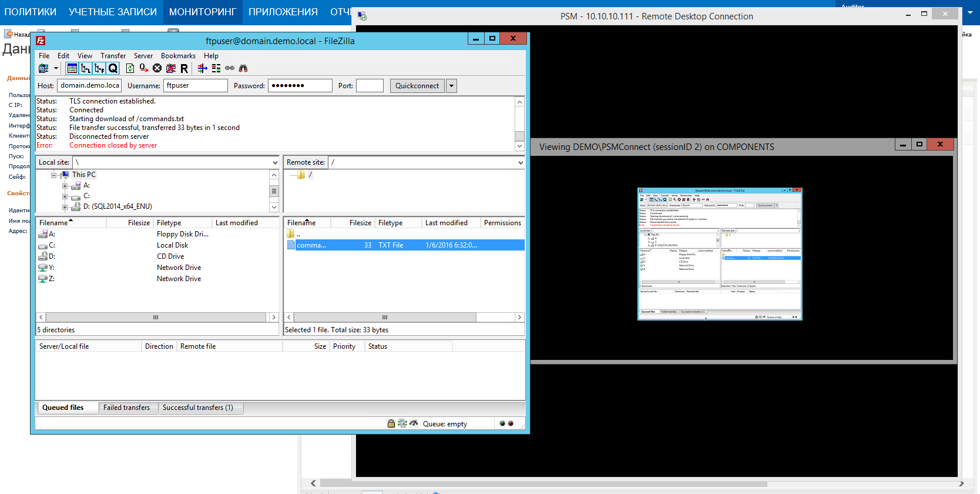980x494 pixels.
Task: Open the МОНИТОРИНГ tab in background page
Action: coord(203,12)
